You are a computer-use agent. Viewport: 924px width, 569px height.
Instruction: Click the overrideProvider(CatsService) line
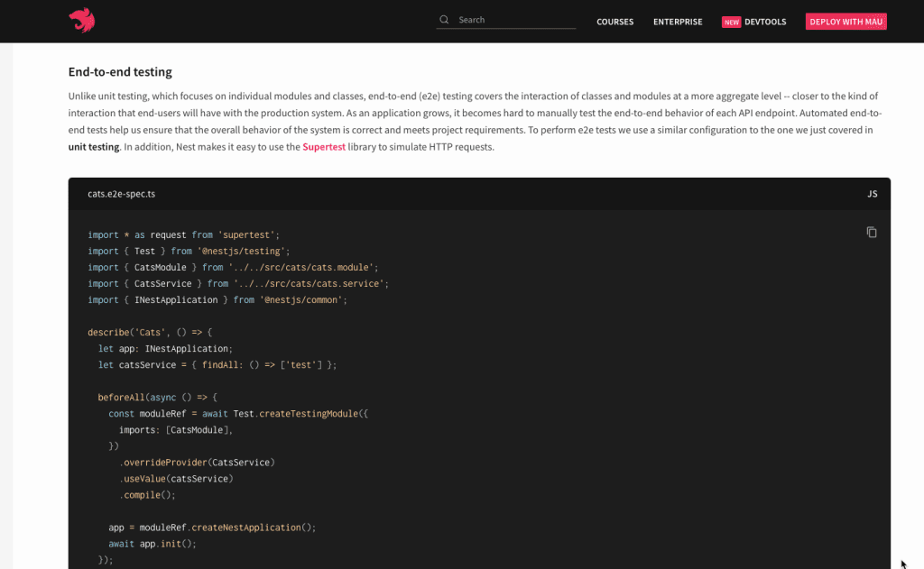[197, 463]
